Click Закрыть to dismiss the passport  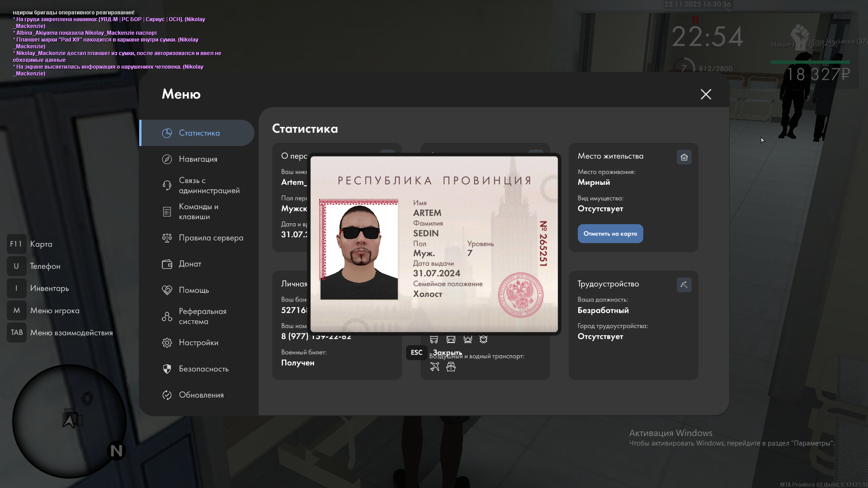447,352
